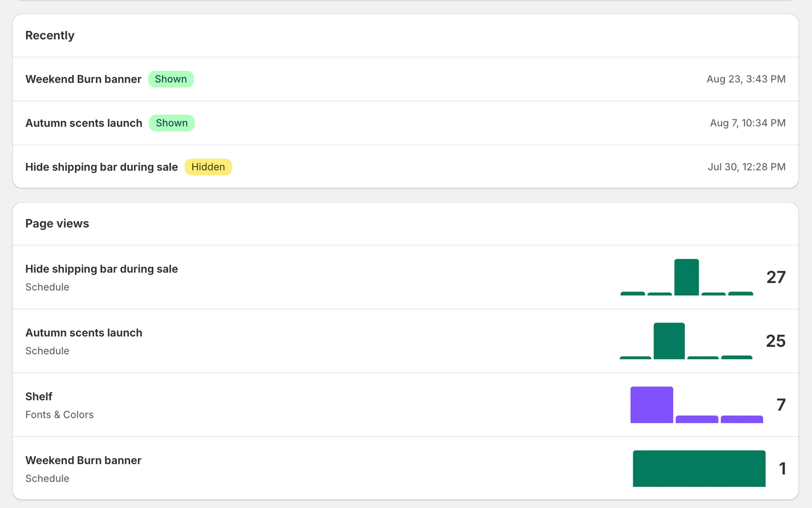Image resolution: width=812 pixels, height=508 pixels.
Task: Open Weekend Burn banner in Recently list
Action: click(x=406, y=79)
